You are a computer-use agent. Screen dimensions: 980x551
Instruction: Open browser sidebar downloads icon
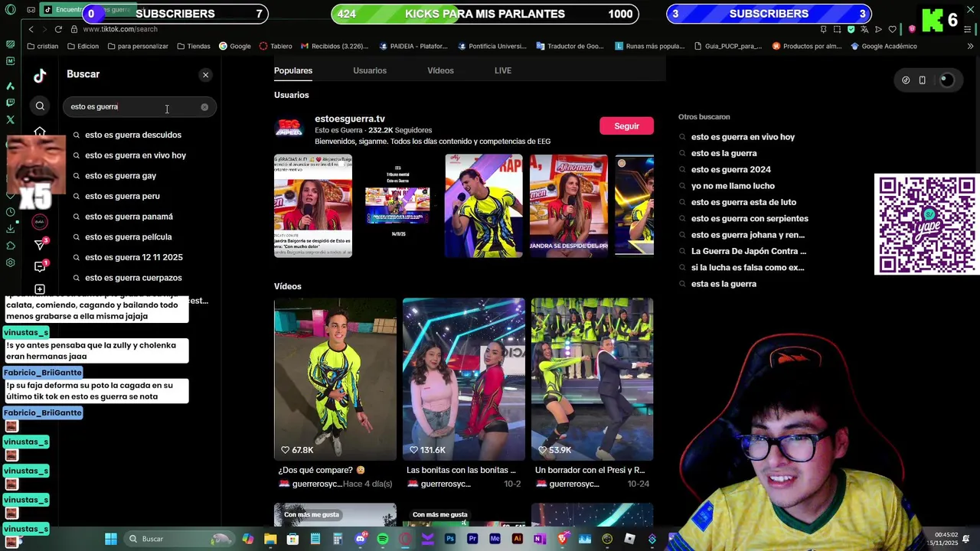(10, 229)
